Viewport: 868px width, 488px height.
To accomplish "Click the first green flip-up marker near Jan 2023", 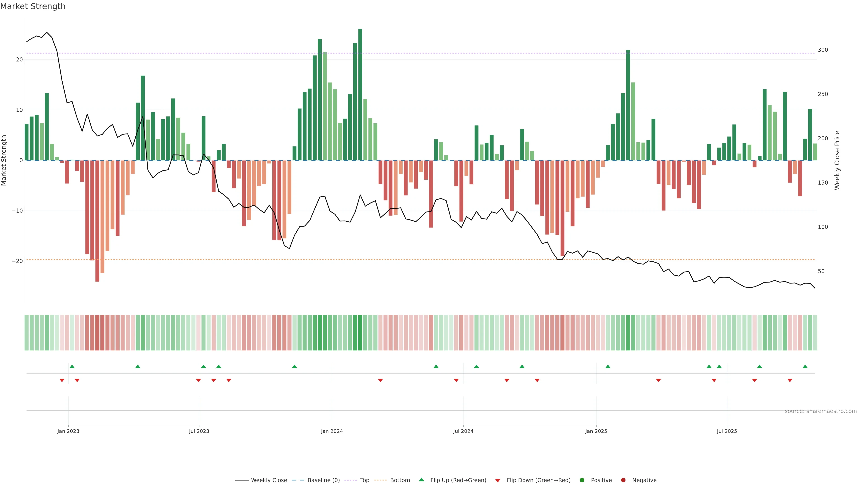I will [72, 366].
